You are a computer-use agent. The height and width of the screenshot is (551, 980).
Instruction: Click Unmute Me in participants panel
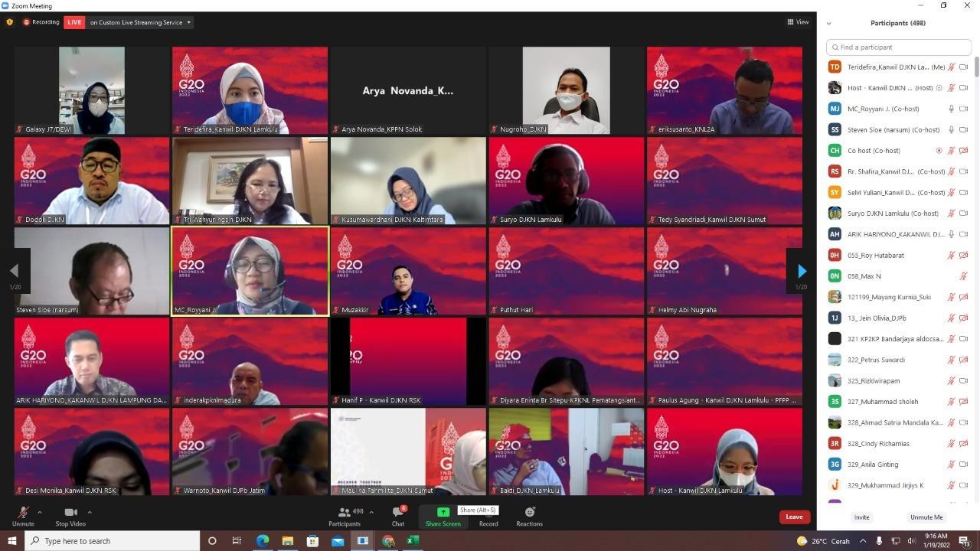click(926, 517)
